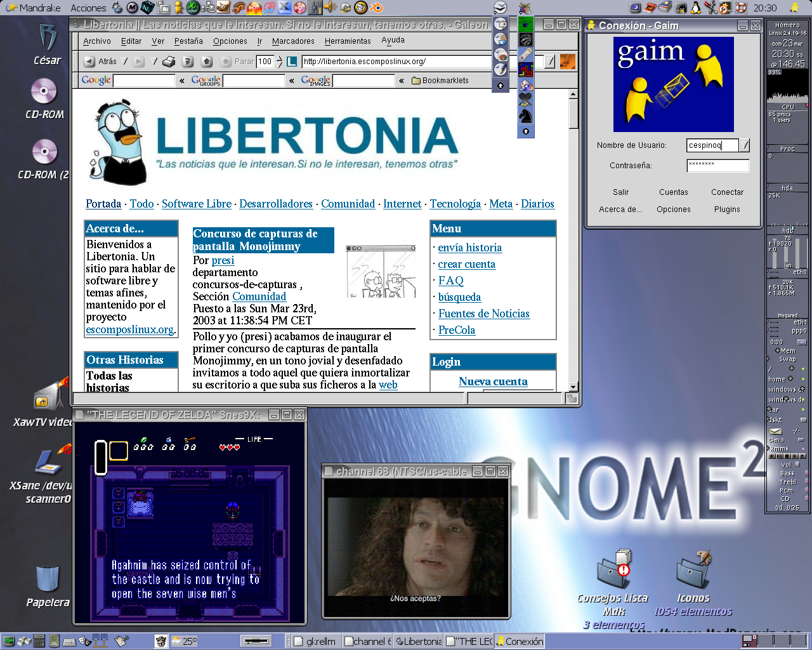Expand the Nombre de Usuario dropdown in Gaim
The height and width of the screenshot is (650, 812).
coord(745,145)
